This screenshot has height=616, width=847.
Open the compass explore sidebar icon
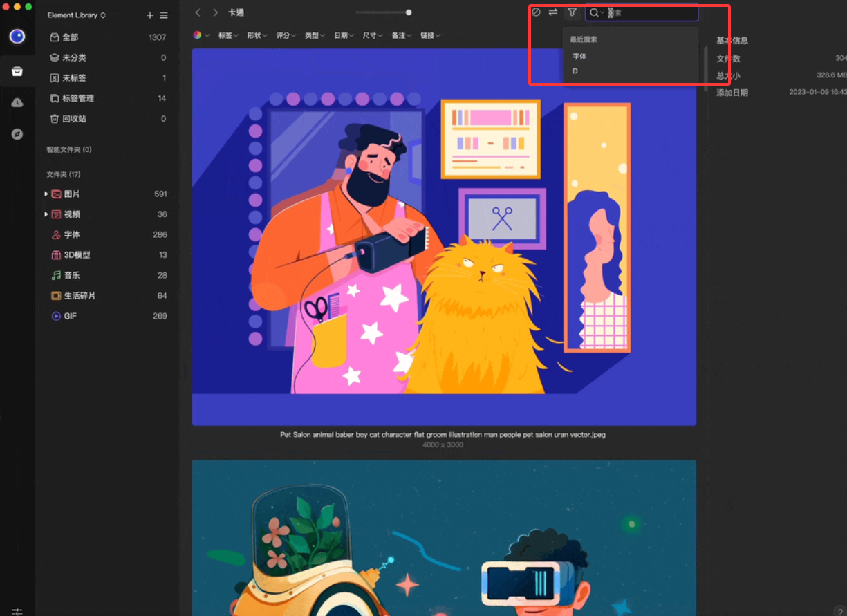pos(17,134)
